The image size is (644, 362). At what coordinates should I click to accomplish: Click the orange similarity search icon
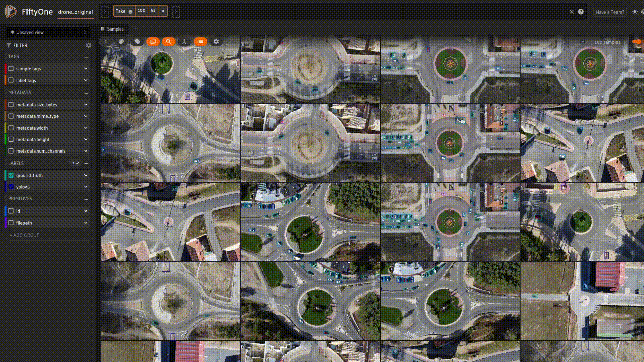(x=168, y=41)
